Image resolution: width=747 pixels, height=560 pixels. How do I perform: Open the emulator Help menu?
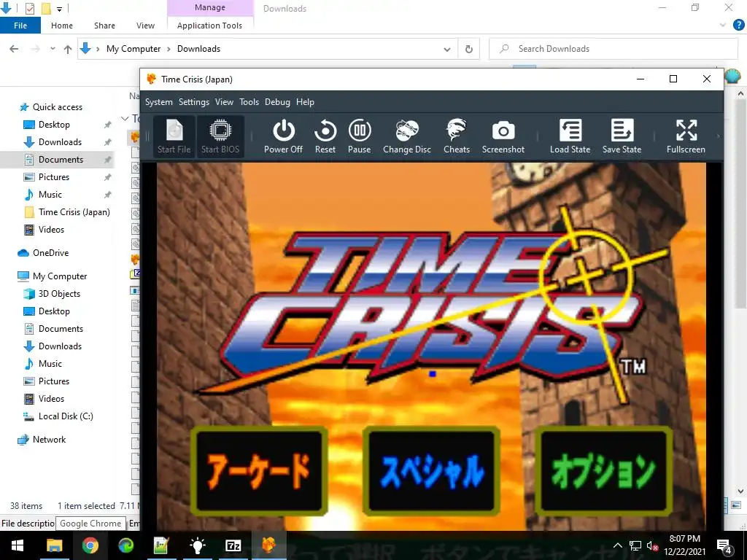click(305, 102)
